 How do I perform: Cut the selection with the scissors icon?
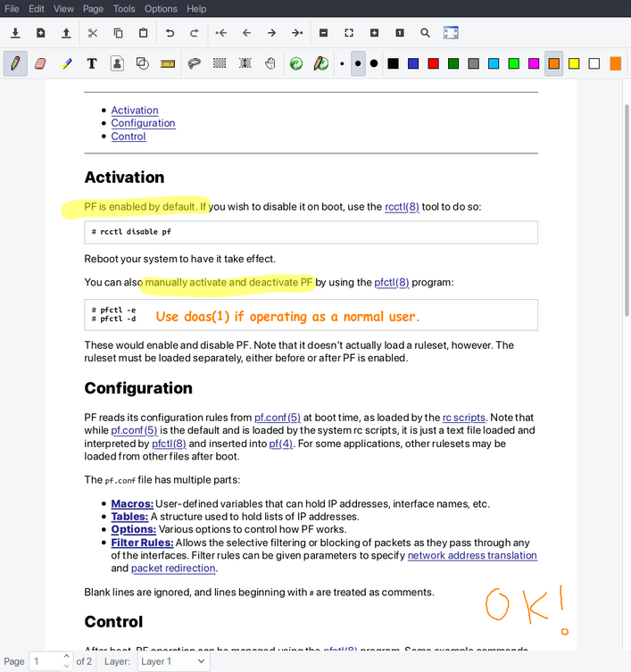point(93,33)
